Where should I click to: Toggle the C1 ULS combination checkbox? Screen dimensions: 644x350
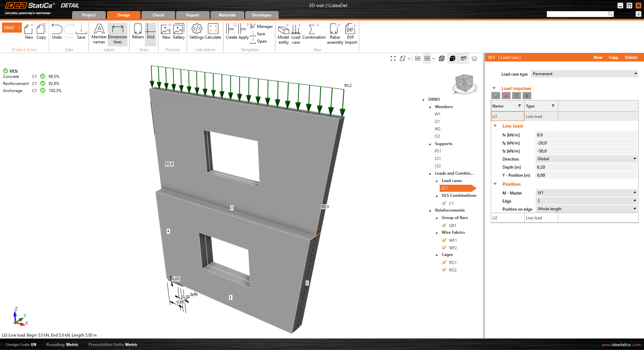coord(444,203)
